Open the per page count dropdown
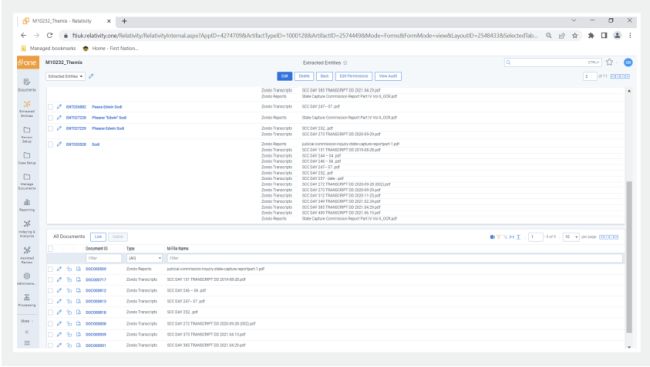The image size is (650, 367). tap(570, 237)
